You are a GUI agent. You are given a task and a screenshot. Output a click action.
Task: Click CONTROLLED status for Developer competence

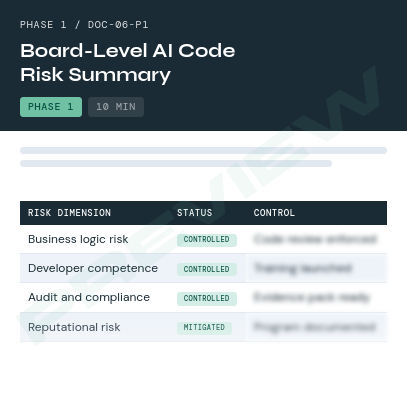point(207,269)
